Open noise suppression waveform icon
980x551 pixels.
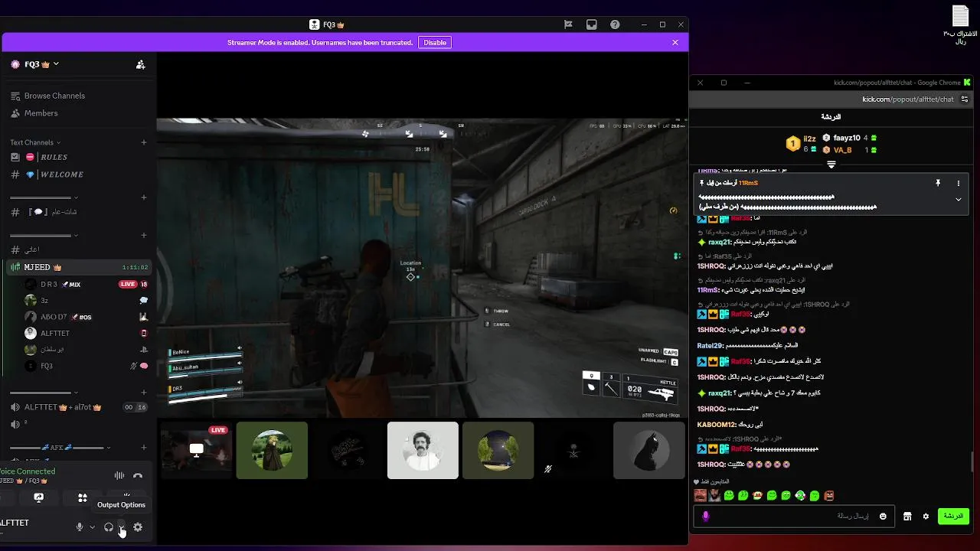click(119, 476)
